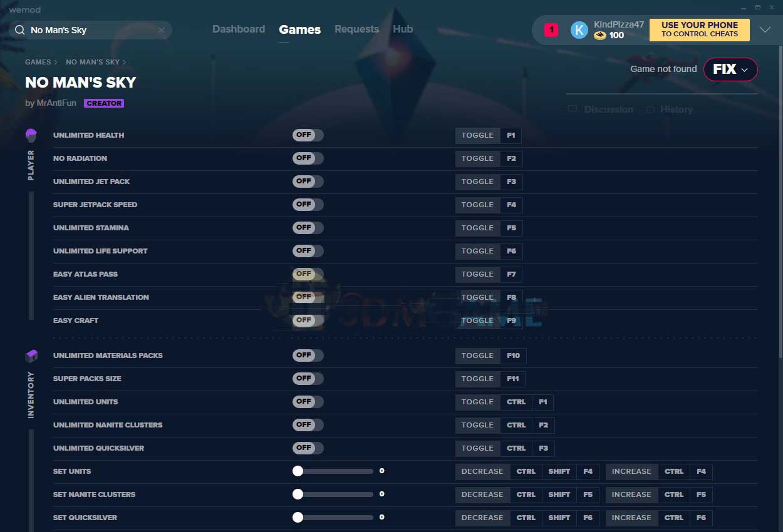Turn on Unlimited Quicksilver switch
783x532 pixels.
(x=308, y=448)
